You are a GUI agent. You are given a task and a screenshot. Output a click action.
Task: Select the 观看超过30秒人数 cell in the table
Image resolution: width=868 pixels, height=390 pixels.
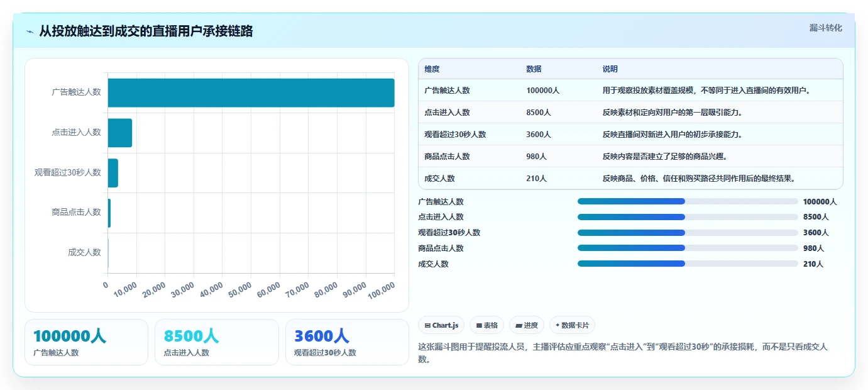[455, 135]
